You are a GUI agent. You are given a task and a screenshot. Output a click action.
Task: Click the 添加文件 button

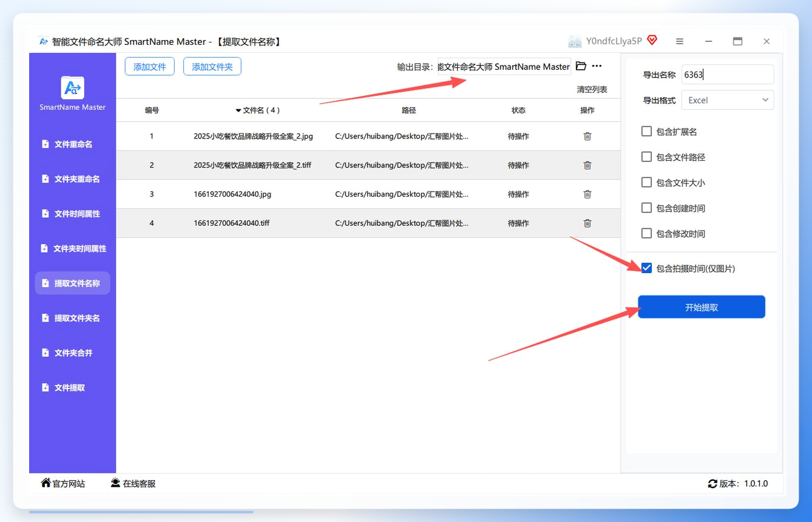[150, 67]
